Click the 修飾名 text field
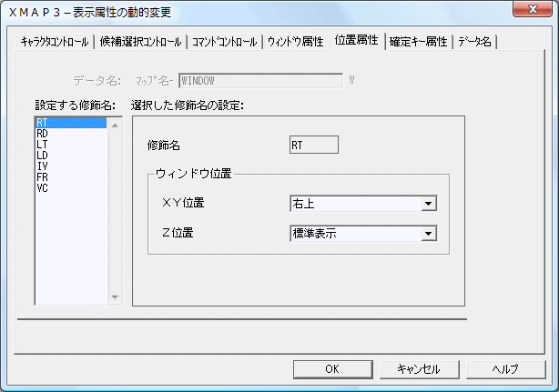The width and height of the screenshot is (559, 392). (x=312, y=145)
